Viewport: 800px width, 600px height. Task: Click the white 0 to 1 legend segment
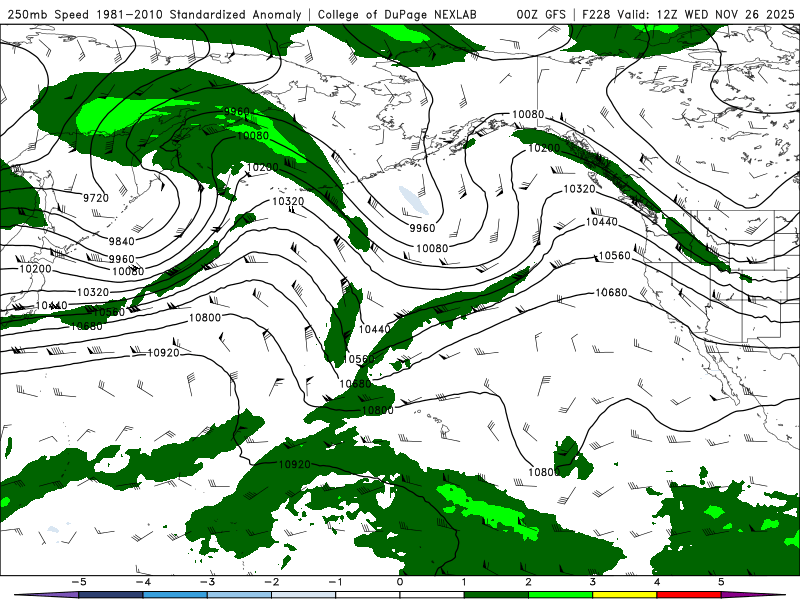pyautogui.click(x=432, y=595)
